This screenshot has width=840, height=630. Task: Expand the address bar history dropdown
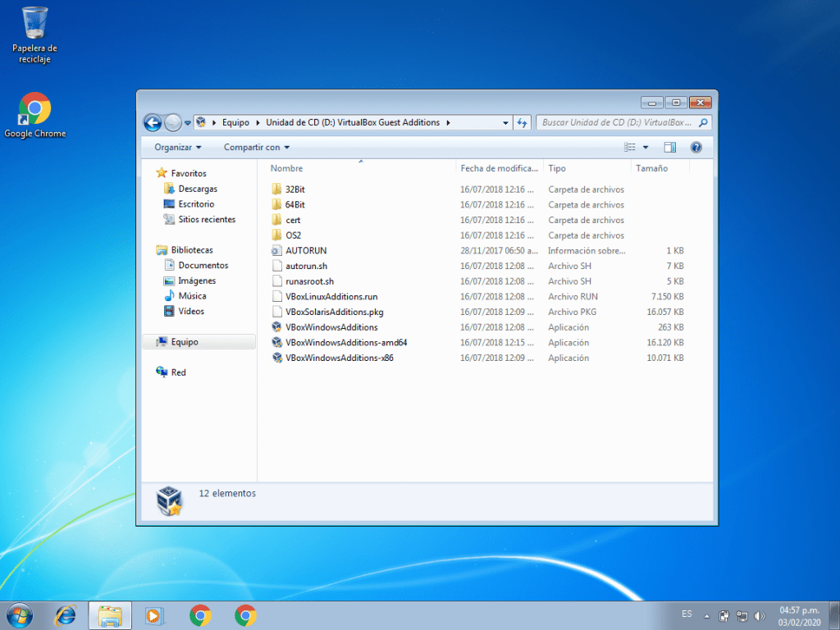tap(505, 123)
